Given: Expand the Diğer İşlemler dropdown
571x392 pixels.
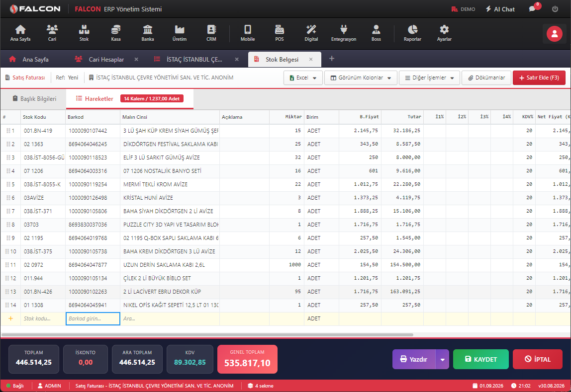Looking at the screenshot, I should point(429,78).
